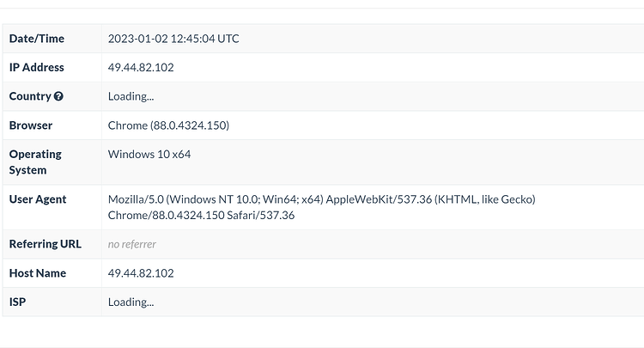Click the Windows 10 x64 value
Screen dimensions: 644x348
(149, 154)
